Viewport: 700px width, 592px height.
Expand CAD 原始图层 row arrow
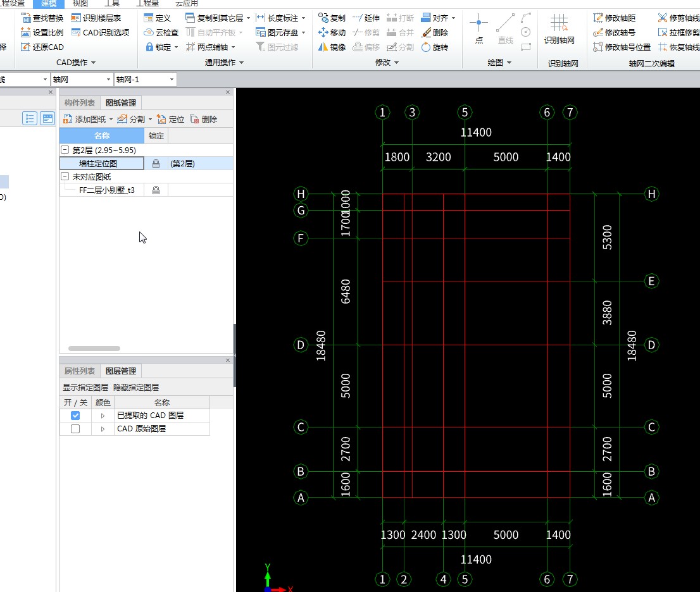click(x=103, y=429)
